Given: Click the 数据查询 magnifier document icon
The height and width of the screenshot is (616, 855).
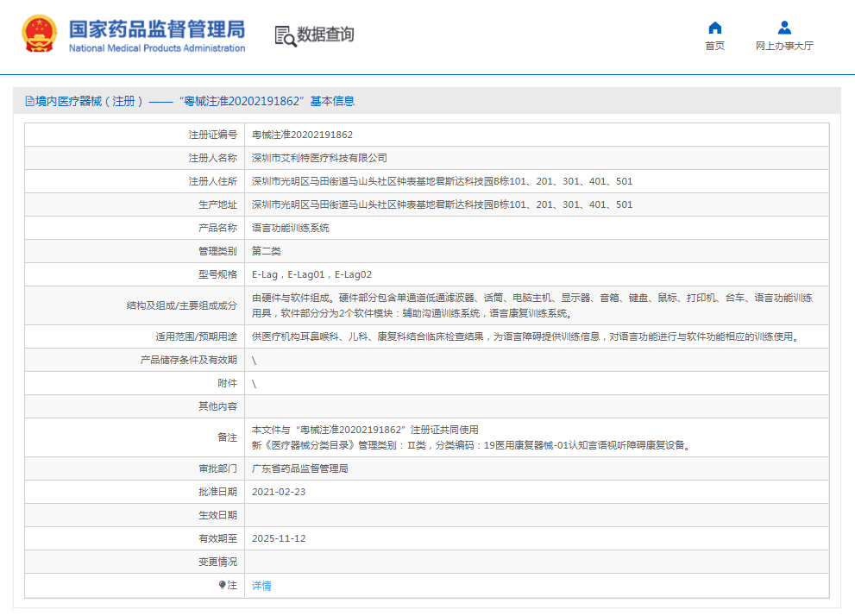Looking at the screenshot, I should pos(285,35).
